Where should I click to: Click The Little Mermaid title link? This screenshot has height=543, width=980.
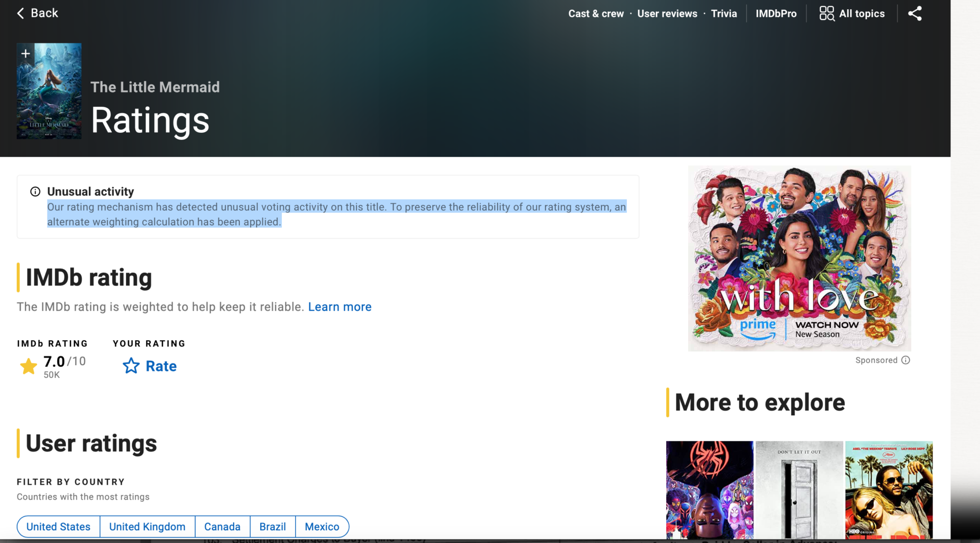point(155,87)
